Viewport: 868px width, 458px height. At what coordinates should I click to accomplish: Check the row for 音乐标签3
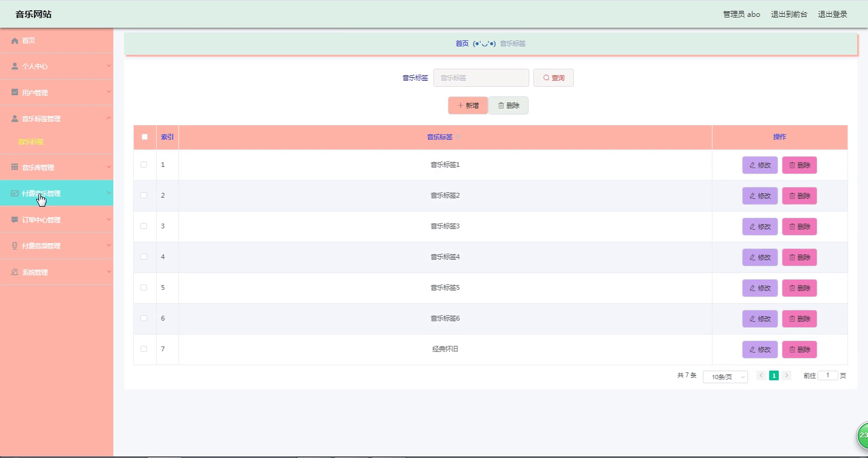[143, 226]
